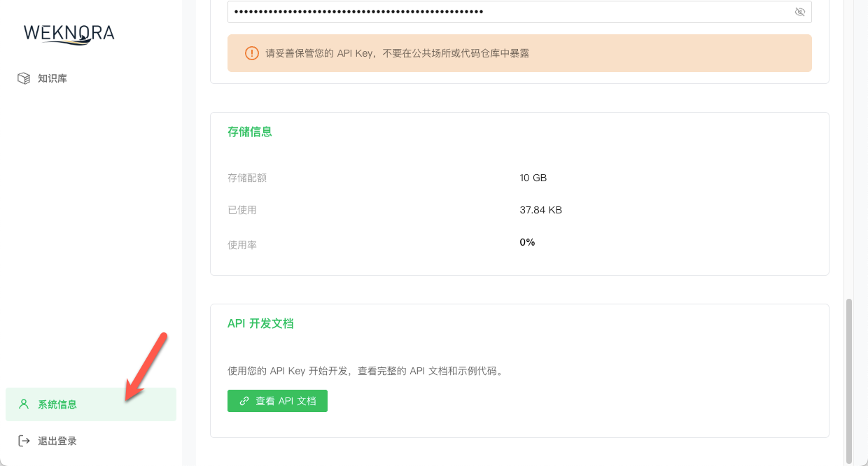Image resolution: width=868 pixels, height=466 pixels.
Task: Click the 查看 API 文档 button
Action: click(277, 400)
